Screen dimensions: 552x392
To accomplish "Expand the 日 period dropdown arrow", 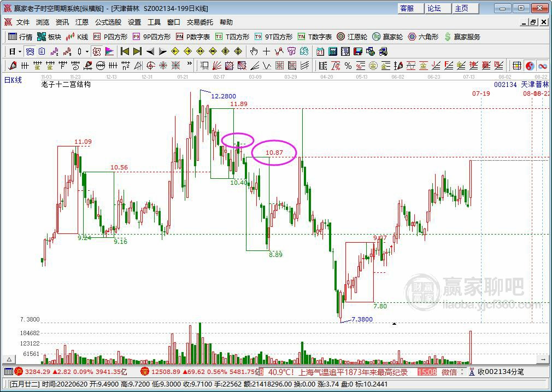I will pyautogui.click(x=20, y=52).
